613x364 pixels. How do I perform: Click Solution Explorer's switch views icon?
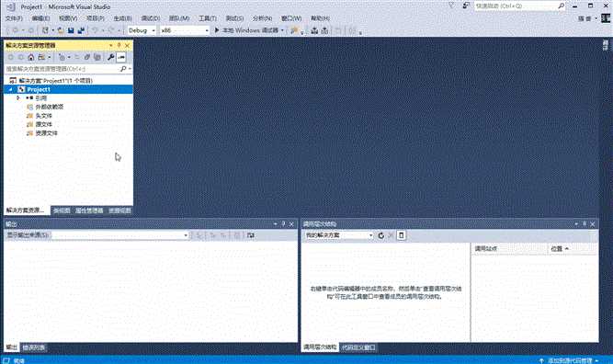[41, 58]
